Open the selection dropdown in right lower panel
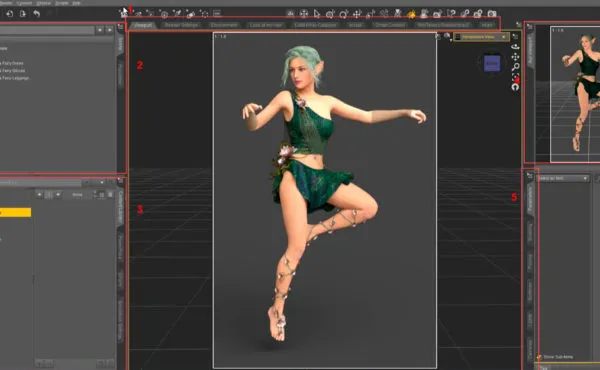Image resolution: width=600 pixels, height=370 pixels. [x=562, y=178]
